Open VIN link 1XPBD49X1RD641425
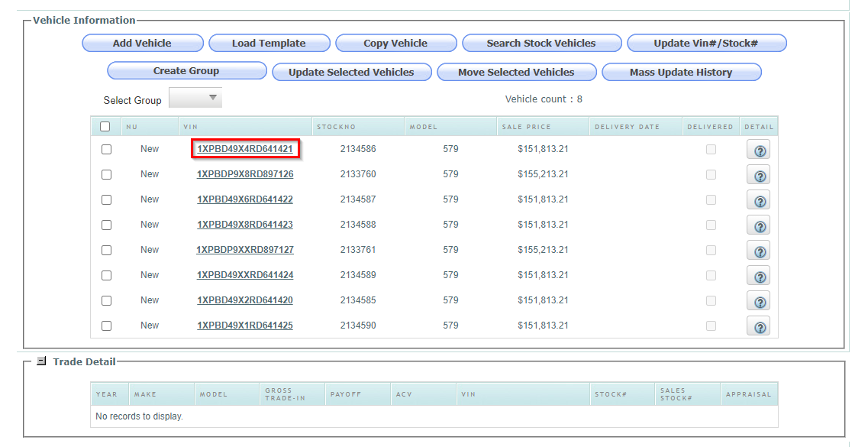868x447 pixels. coord(245,326)
